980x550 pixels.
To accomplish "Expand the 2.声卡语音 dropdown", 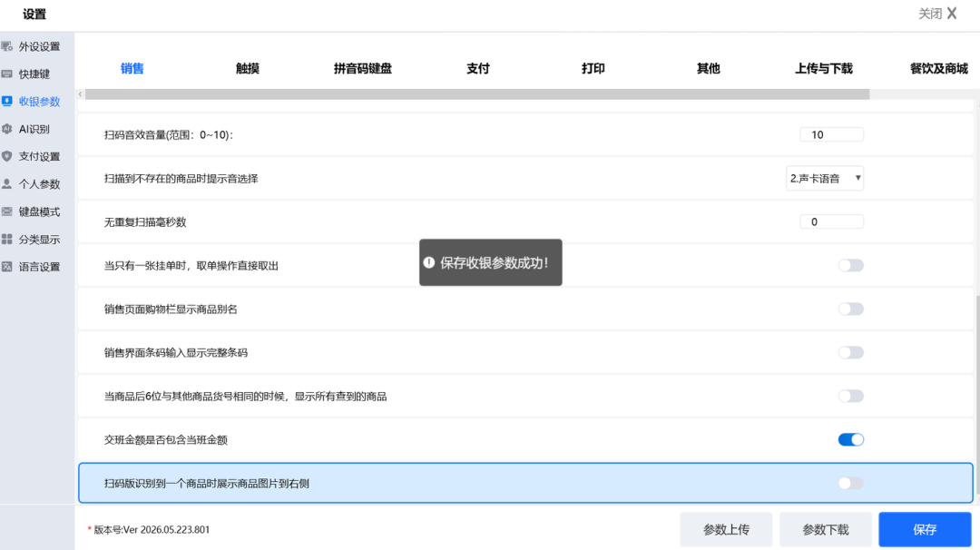I will pyautogui.click(x=824, y=178).
